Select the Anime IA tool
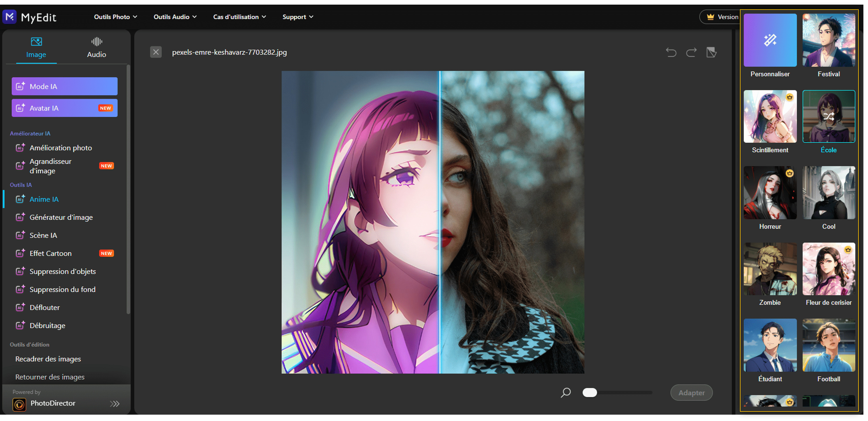The image size is (868, 421). [x=44, y=199]
